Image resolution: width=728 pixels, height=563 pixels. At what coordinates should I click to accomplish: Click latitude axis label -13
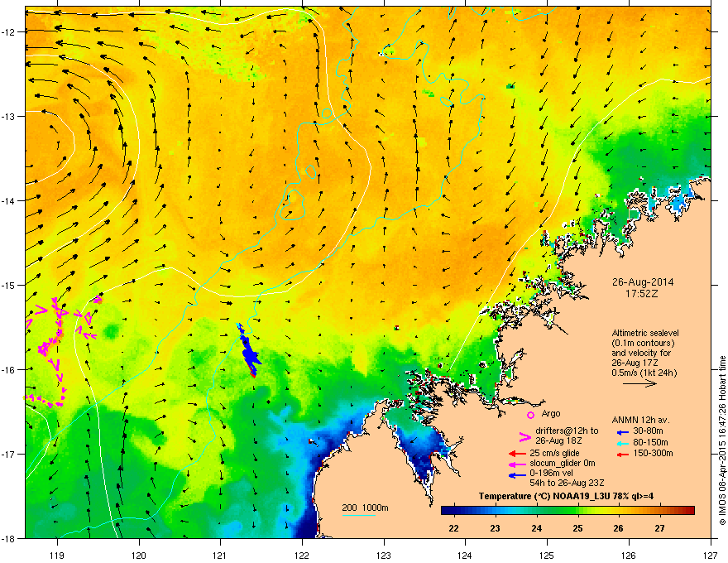point(9,116)
